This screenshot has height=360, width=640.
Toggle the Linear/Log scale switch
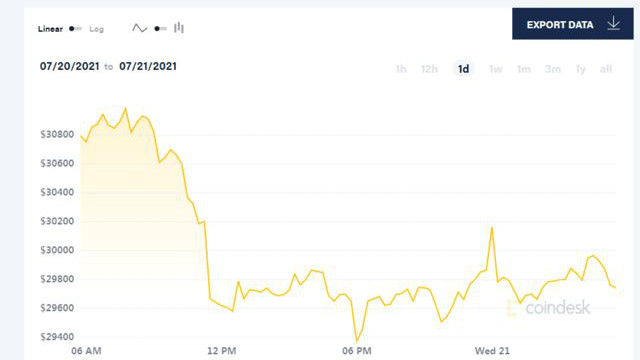(75, 29)
